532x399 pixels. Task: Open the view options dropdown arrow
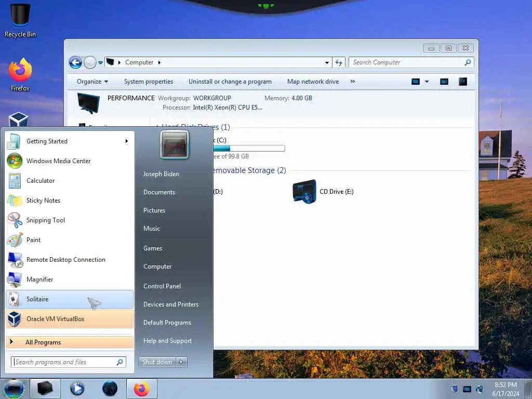tap(427, 82)
